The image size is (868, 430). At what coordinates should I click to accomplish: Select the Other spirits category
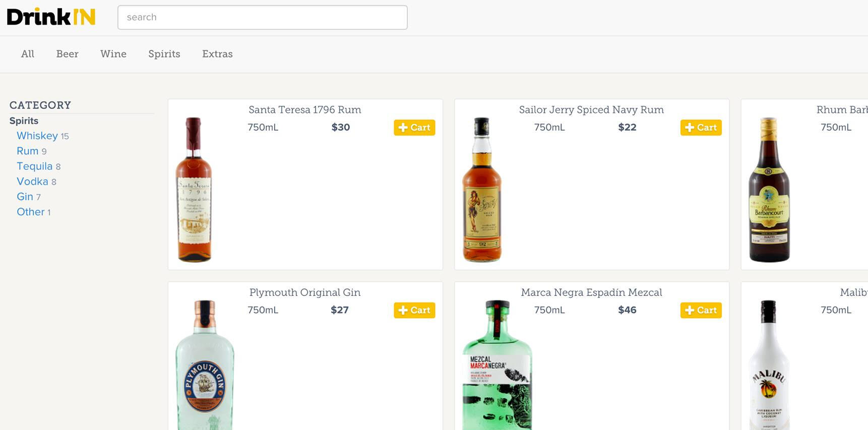[x=31, y=212]
